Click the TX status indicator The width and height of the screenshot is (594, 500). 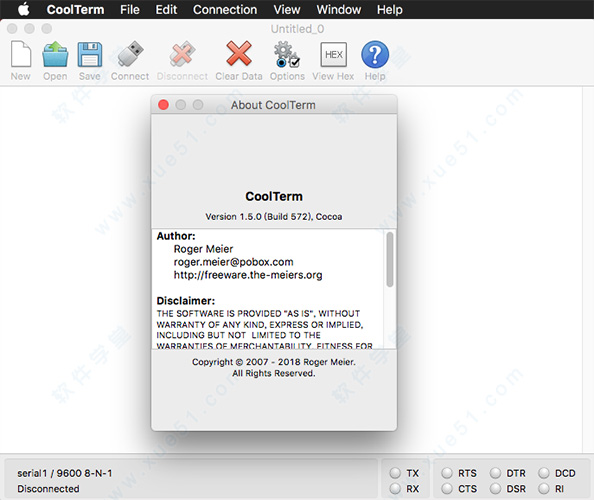click(x=395, y=473)
